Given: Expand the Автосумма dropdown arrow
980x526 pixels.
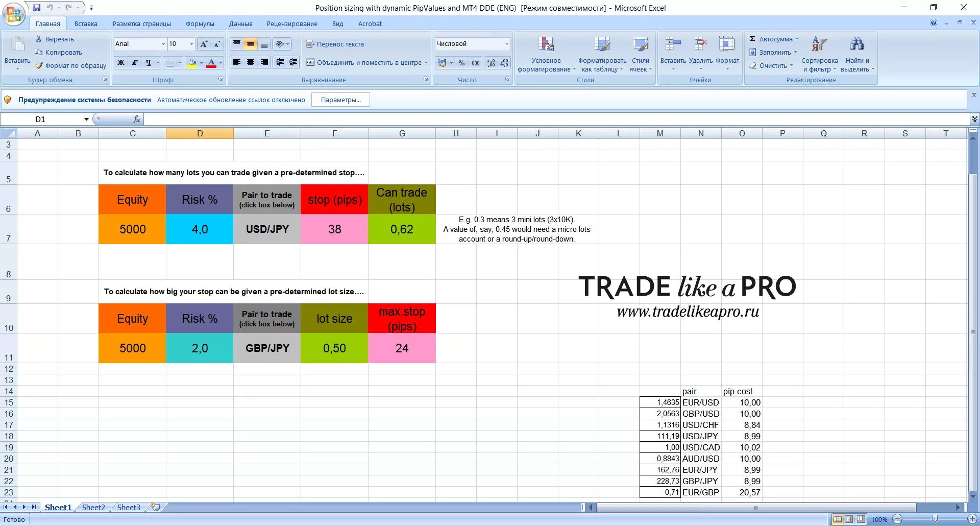Looking at the screenshot, I should (797, 39).
